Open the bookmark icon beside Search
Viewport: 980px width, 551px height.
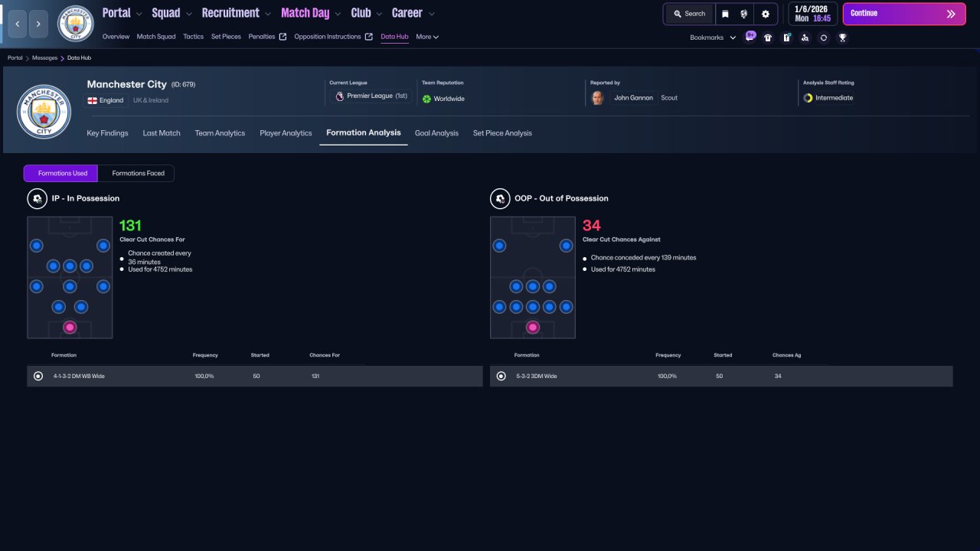tap(725, 14)
